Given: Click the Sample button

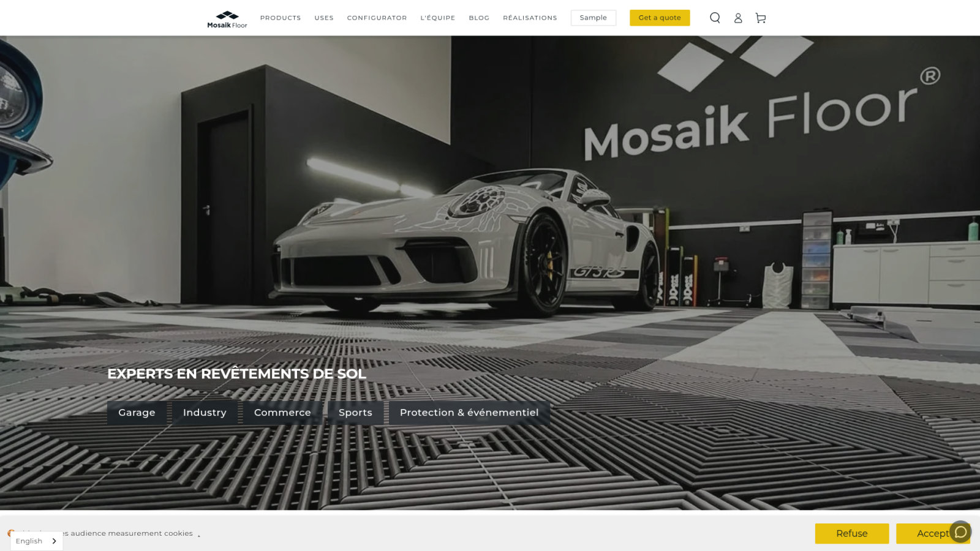Looking at the screenshot, I should click(594, 18).
